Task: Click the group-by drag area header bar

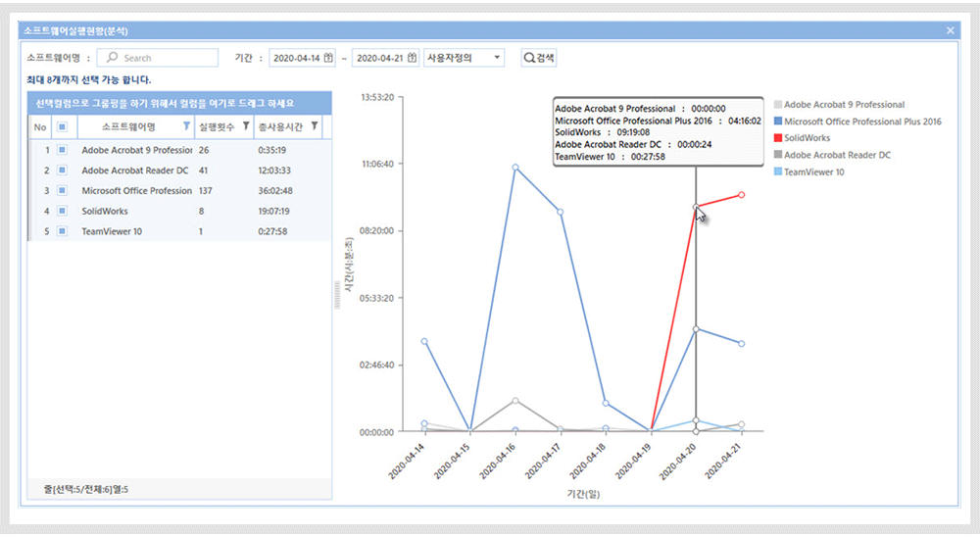Action: (x=179, y=103)
